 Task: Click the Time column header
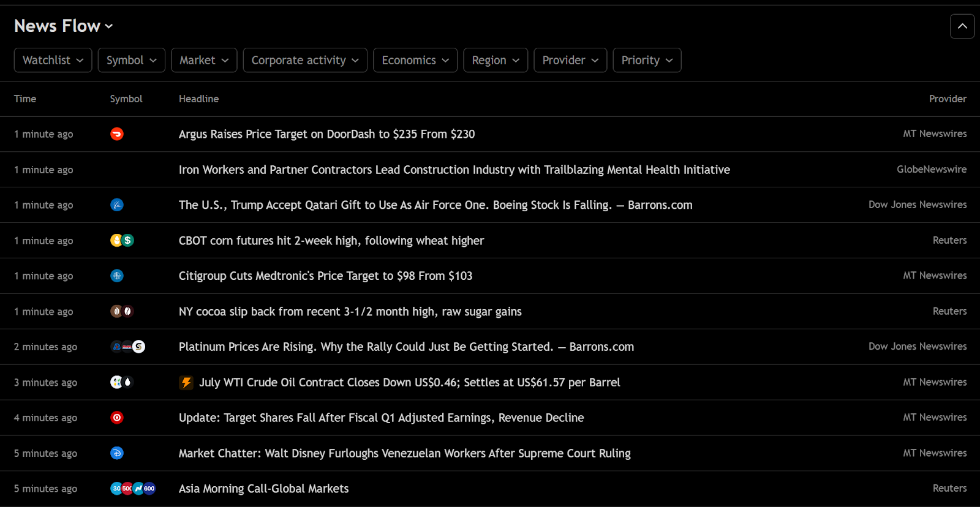25,99
